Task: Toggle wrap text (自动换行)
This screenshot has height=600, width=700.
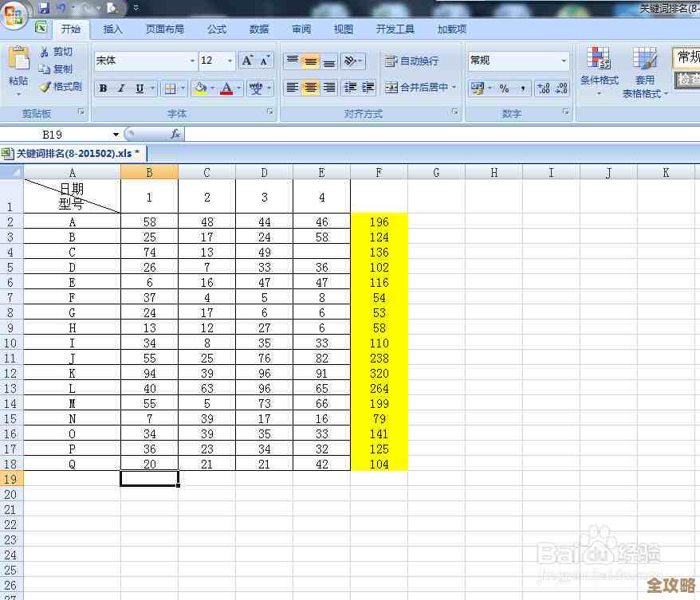Action: [411, 61]
